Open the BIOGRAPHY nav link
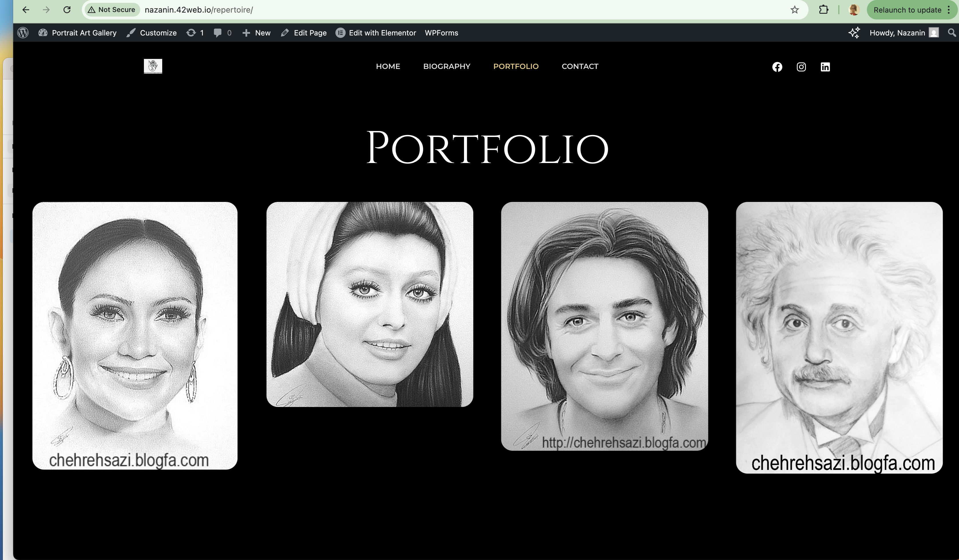959x560 pixels. [x=447, y=66]
